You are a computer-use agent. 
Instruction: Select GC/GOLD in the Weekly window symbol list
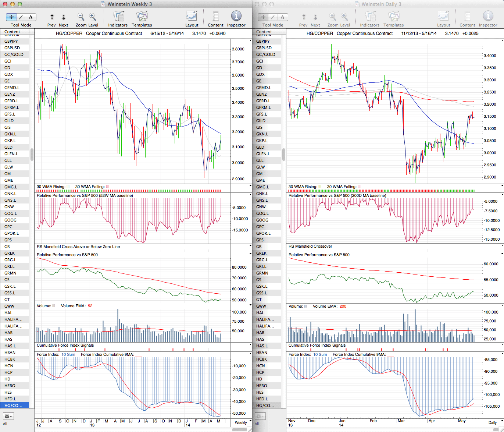[x=14, y=54]
